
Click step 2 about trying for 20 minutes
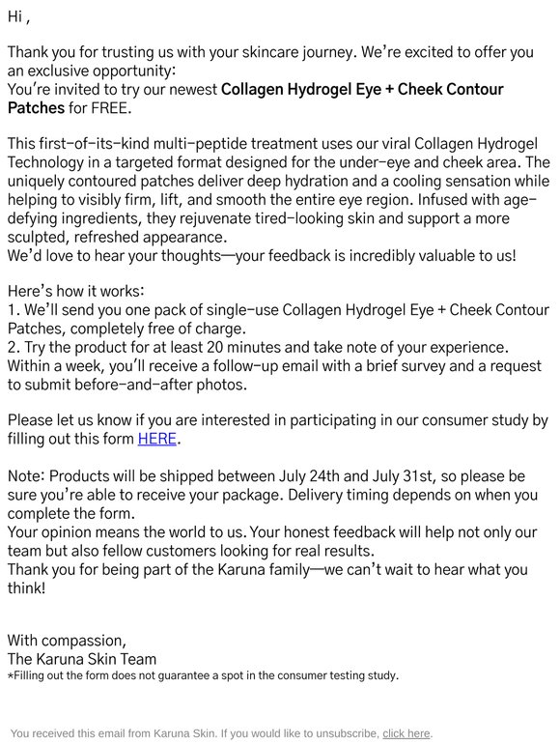[258, 347]
